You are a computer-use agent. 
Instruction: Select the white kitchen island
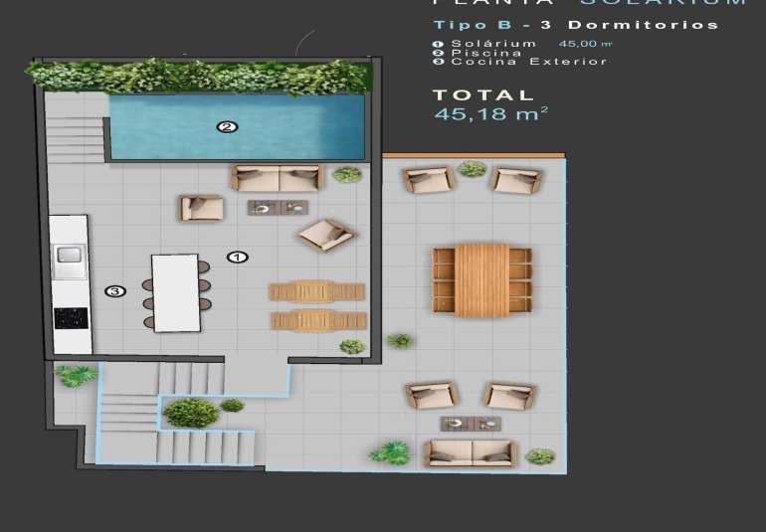click(176, 292)
